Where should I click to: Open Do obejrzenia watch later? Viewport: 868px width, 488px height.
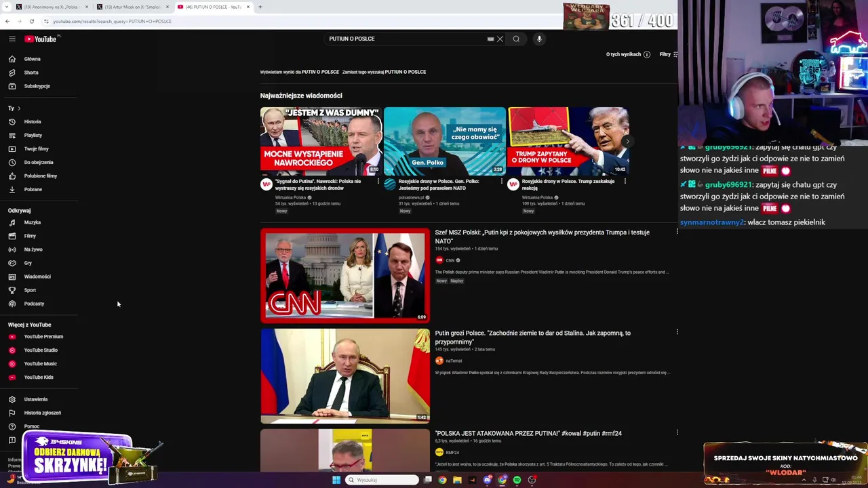tap(39, 163)
